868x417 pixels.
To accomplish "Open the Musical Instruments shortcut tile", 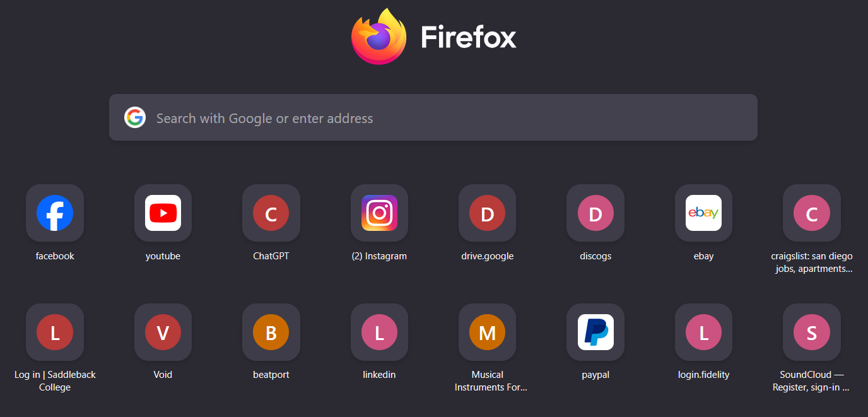I will [x=487, y=332].
